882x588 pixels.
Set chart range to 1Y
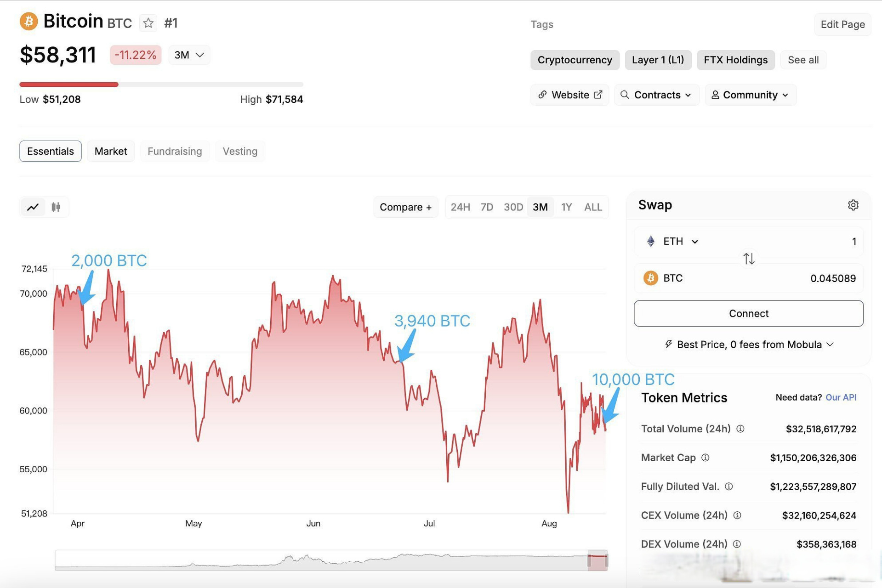[x=566, y=207]
